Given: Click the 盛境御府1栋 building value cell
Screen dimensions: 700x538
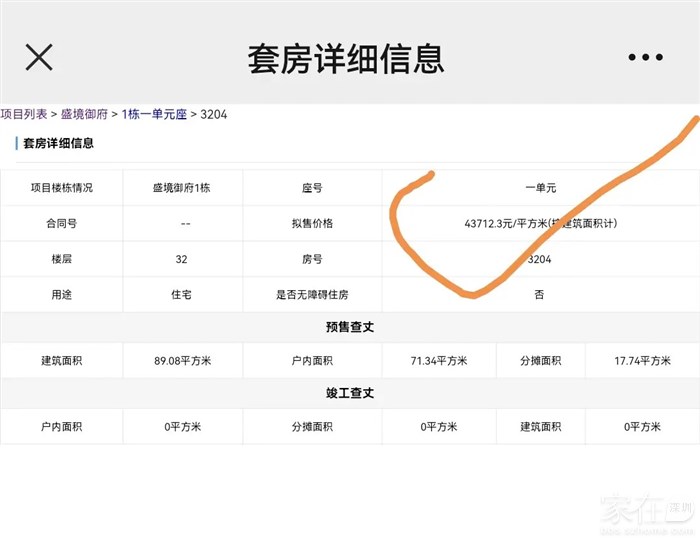Looking at the screenshot, I should 182,188.
